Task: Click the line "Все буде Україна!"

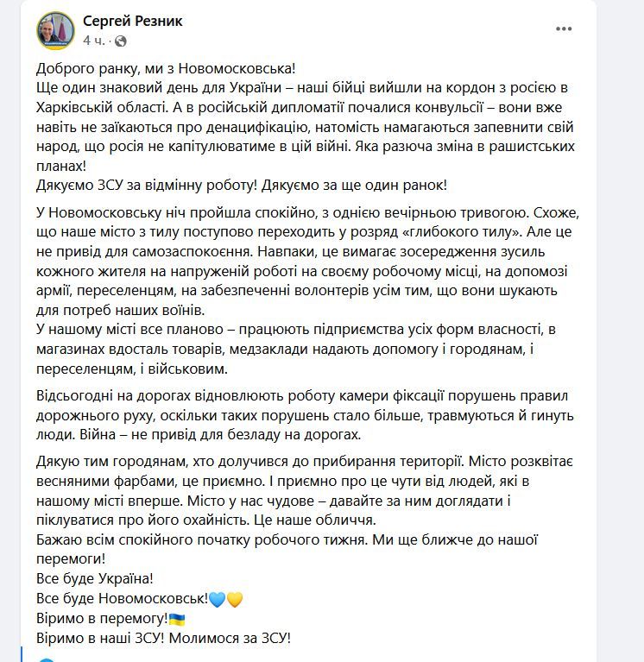Action: pyautogui.click(x=95, y=577)
